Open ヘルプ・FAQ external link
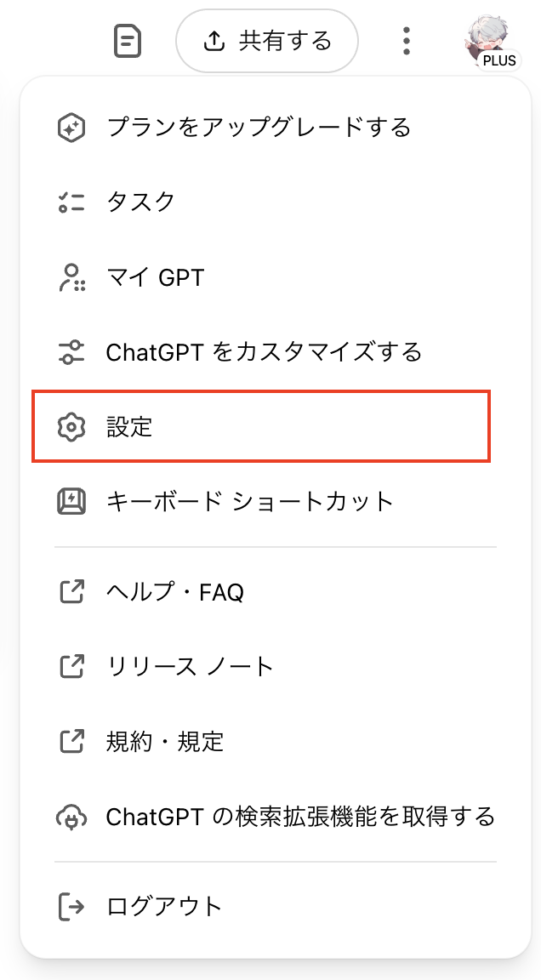This screenshot has height=980, width=541. tap(175, 591)
